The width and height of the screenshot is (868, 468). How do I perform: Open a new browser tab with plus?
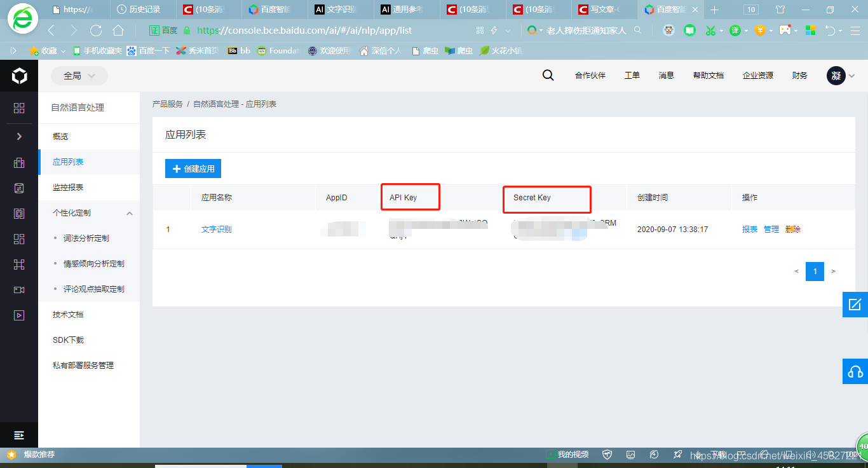click(x=715, y=10)
